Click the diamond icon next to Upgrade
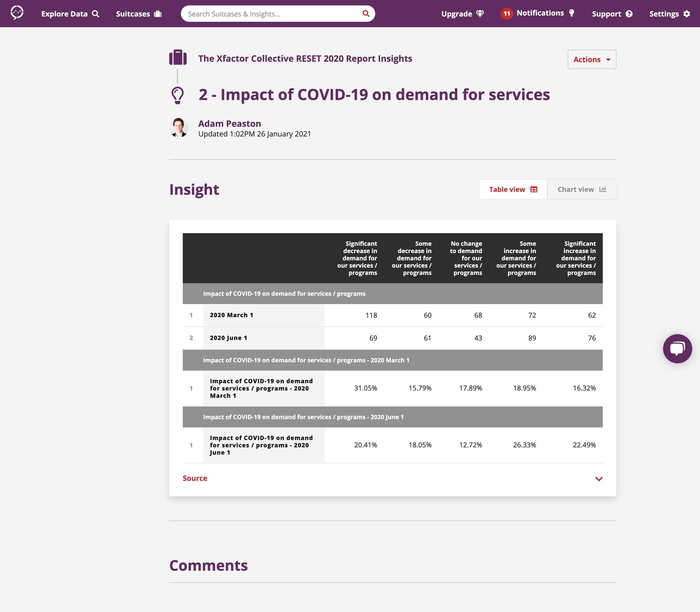This screenshot has height=612, width=700. tap(480, 14)
